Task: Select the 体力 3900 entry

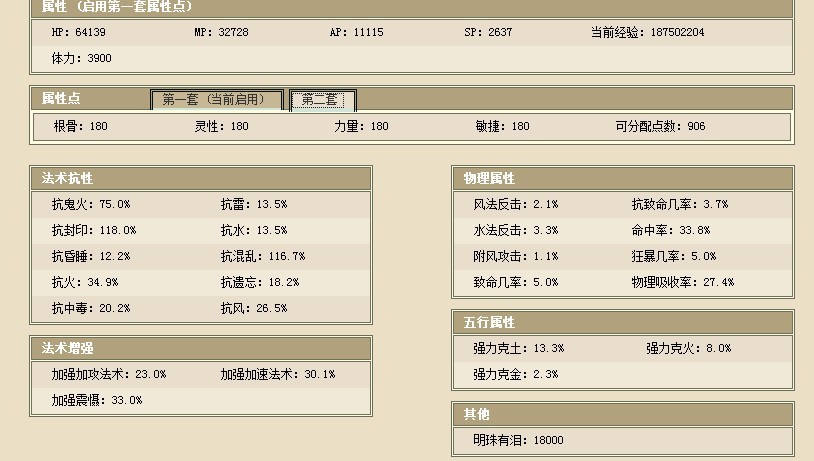Action: (x=82, y=58)
